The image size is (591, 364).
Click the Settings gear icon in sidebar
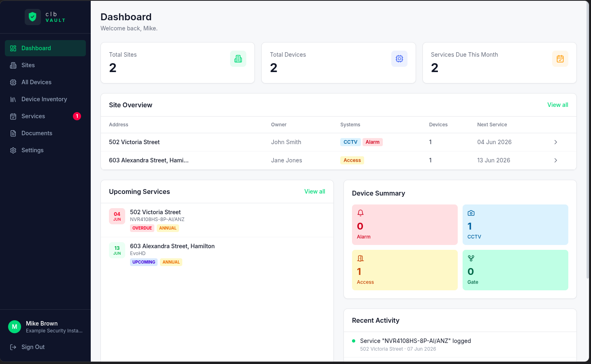pyautogui.click(x=13, y=150)
